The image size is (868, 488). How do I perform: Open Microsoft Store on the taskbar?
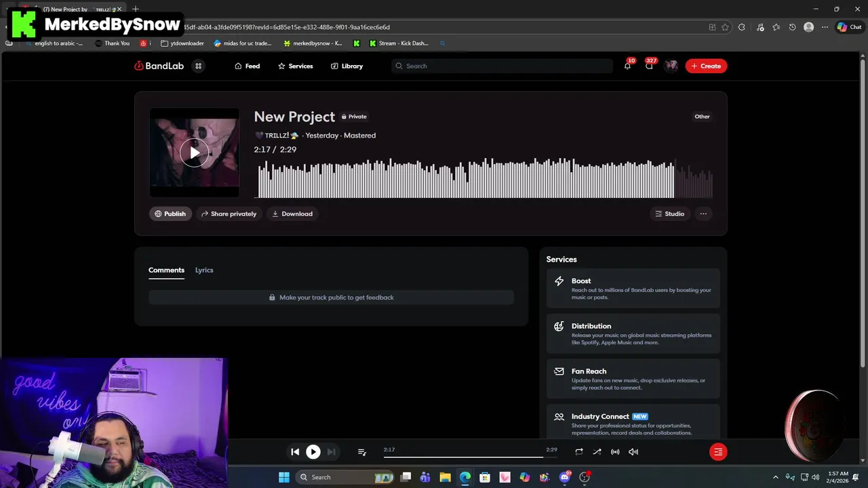click(x=485, y=477)
